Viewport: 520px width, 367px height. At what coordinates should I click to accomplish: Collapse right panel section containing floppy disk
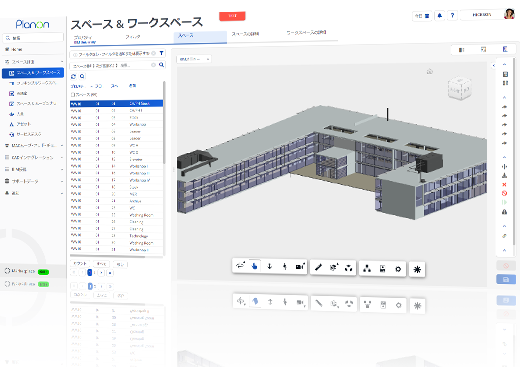pyautogui.click(x=504, y=64)
